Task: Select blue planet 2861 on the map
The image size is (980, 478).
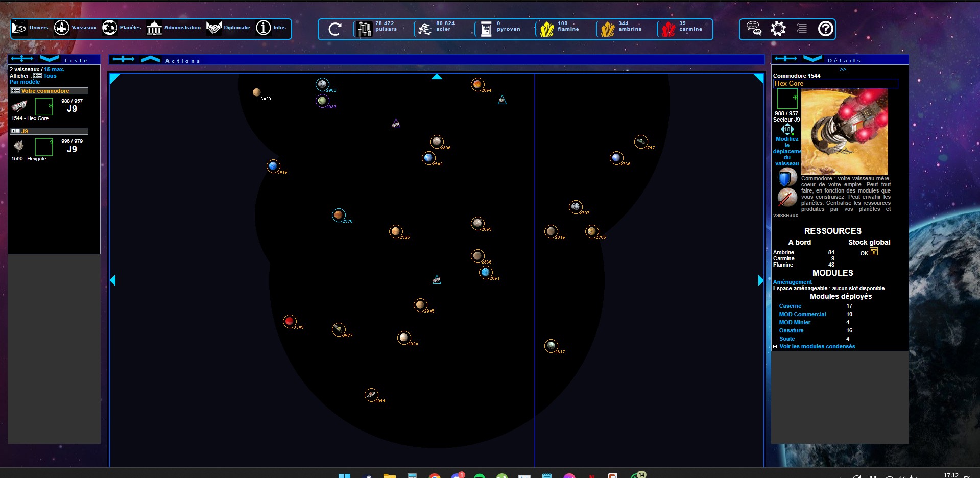Action: coord(486,272)
